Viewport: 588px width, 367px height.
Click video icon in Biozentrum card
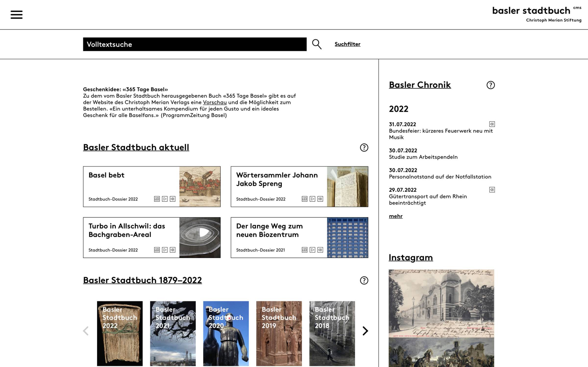(312, 250)
